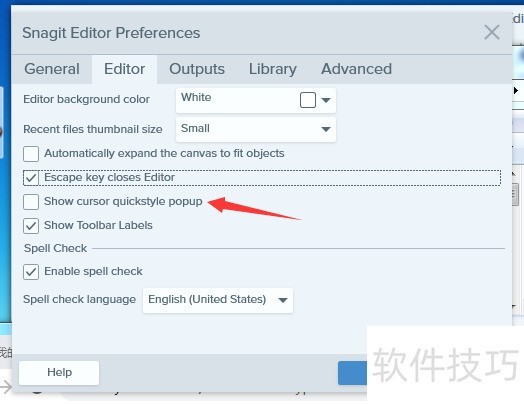The width and height of the screenshot is (524, 404).
Task: Enable Show cursor quickstyle popup
Action: pos(31,202)
